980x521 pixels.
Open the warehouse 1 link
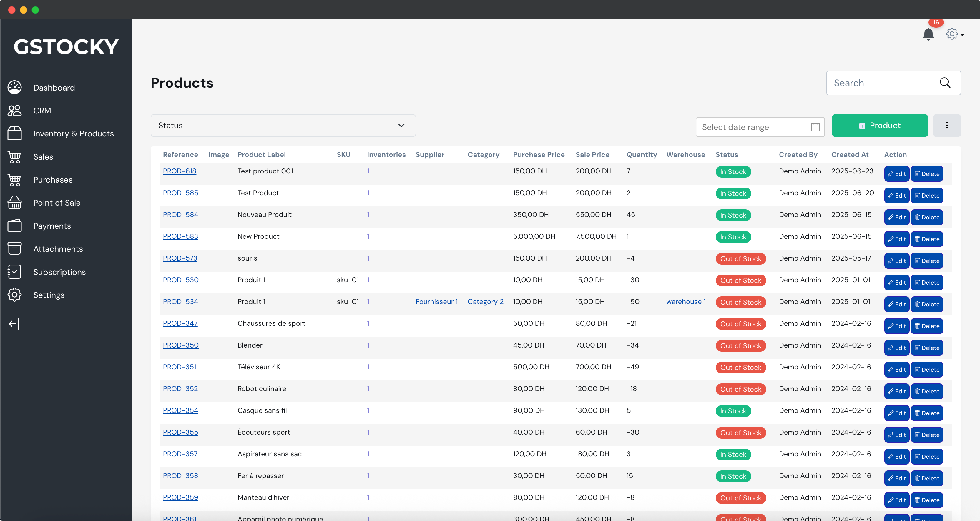686,302
